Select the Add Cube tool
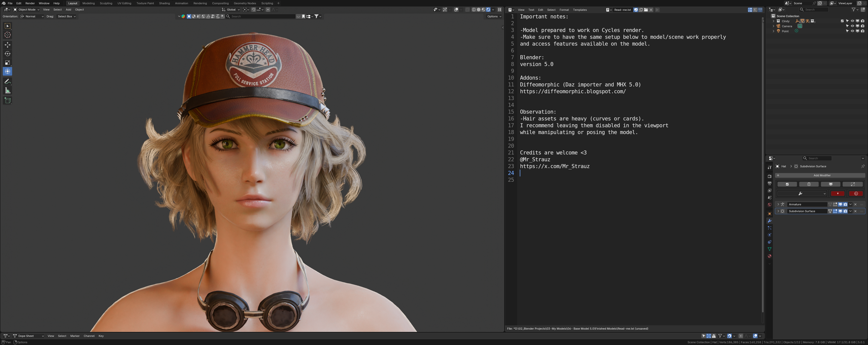 point(7,100)
